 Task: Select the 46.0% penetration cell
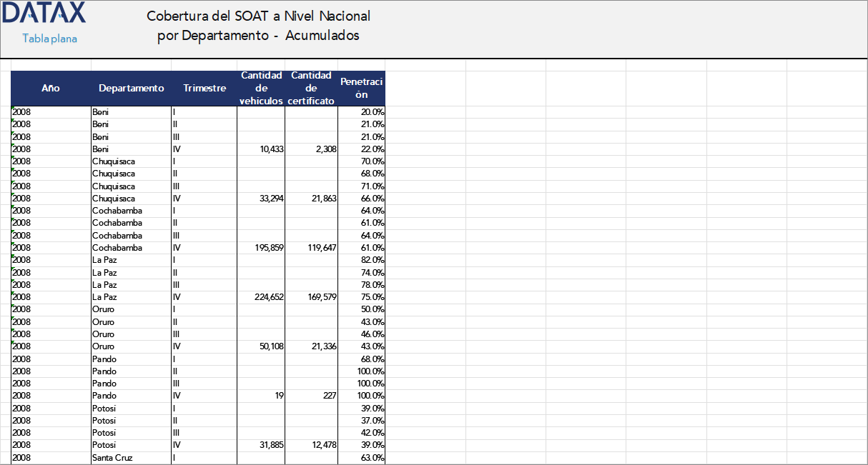tap(362, 334)
